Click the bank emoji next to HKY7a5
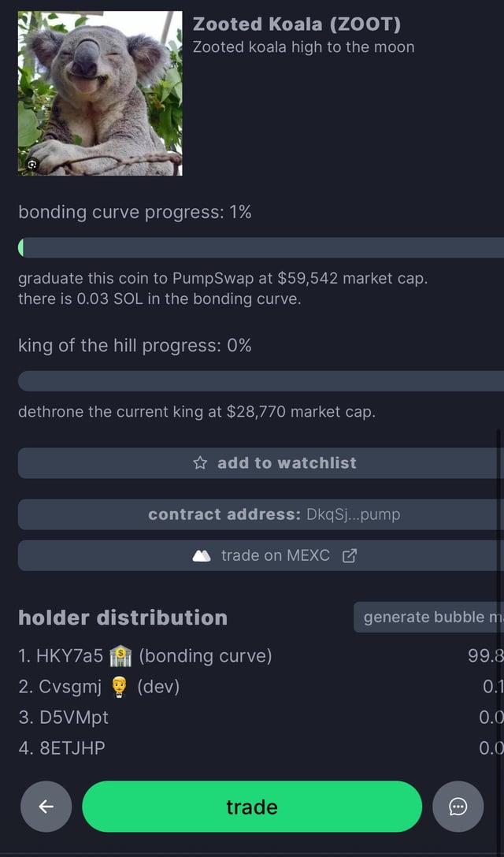The image size is (504, 857). tap(120, 655)
